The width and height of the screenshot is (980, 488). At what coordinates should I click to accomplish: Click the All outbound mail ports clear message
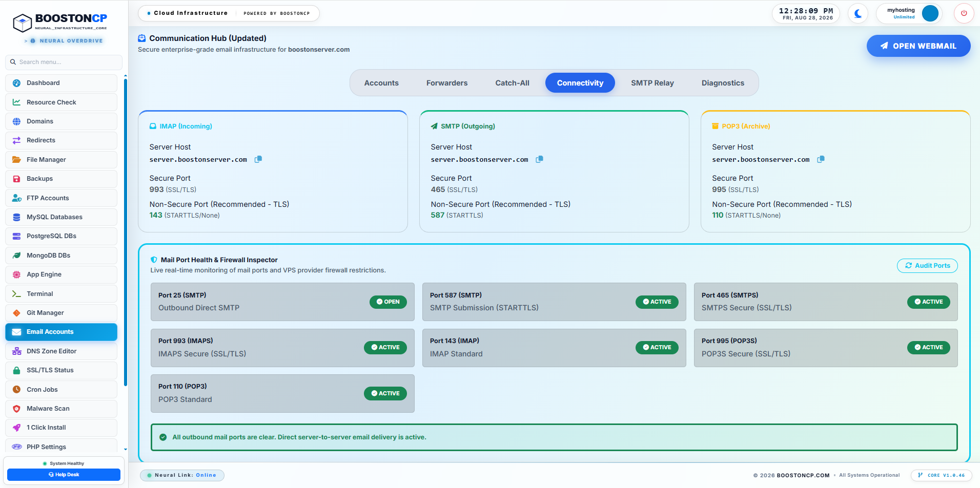point(299,437)
